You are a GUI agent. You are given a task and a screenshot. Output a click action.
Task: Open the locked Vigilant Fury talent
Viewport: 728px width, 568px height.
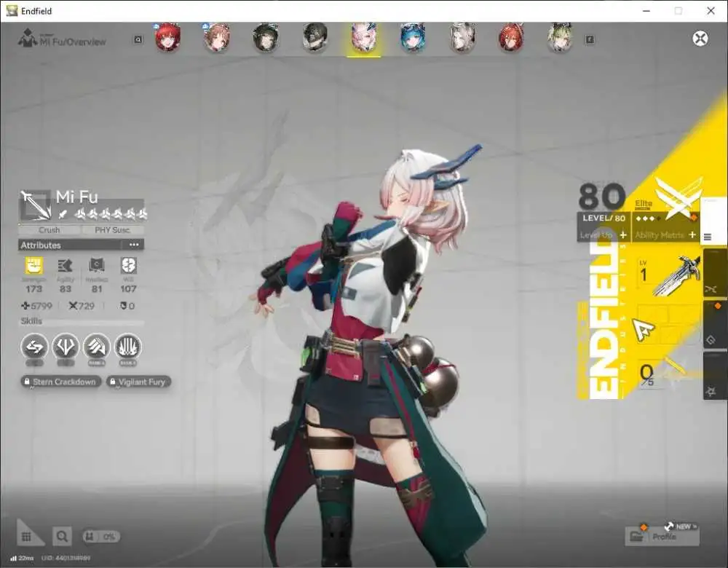click(x=138, y=382)
